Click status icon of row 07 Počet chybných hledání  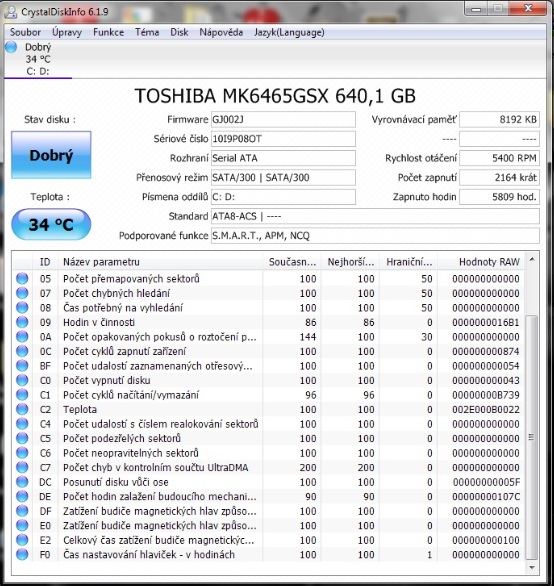click(x=22, y=293)
